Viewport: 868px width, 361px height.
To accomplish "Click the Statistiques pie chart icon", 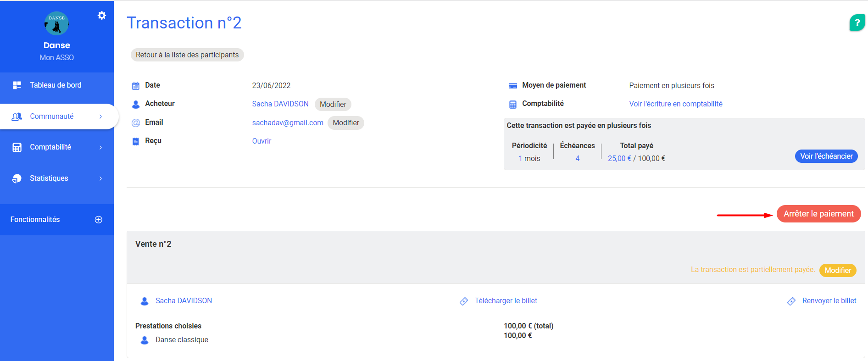I will (17, 178).
